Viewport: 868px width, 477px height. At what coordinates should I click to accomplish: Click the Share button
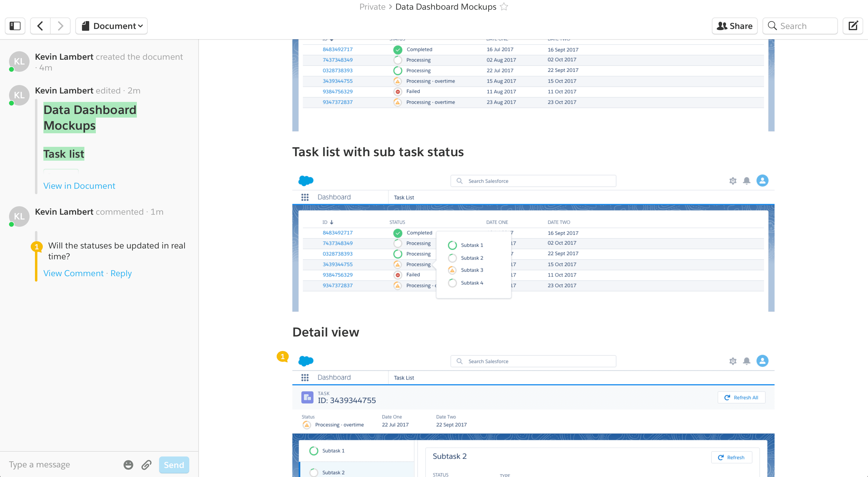click(734, 26)
